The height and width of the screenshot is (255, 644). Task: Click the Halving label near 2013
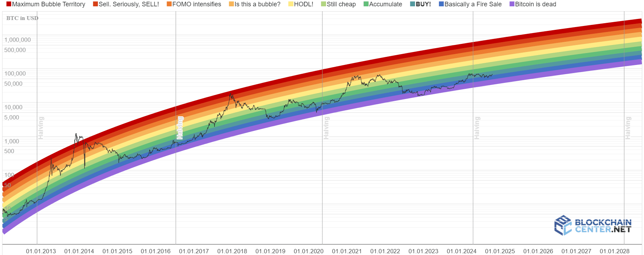(x=41, y=128)
